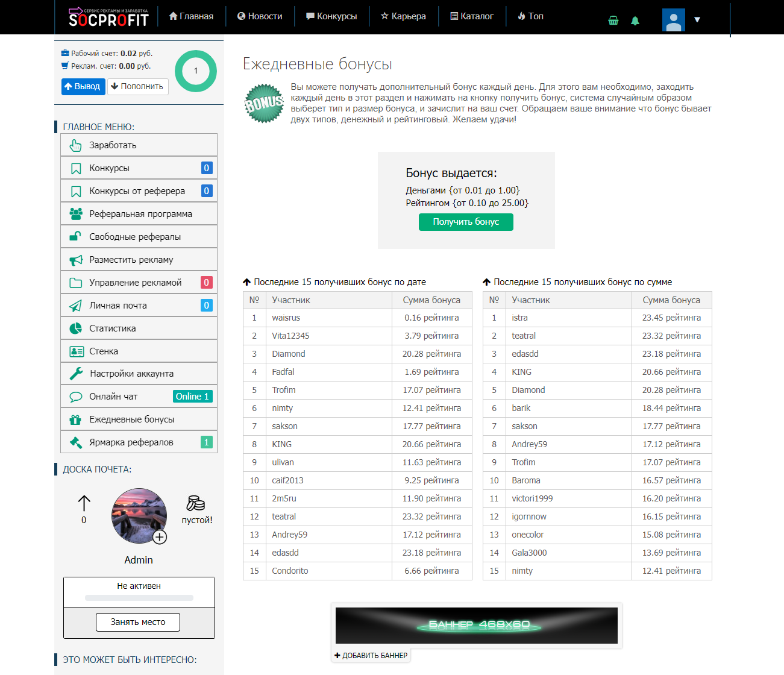This screenshot has width=784, height=675.
Task: Click the 468x60 banner image
Action: (477, 626)
